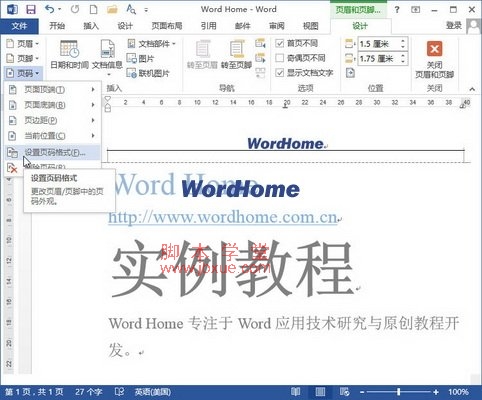Create a new blank document icon
Viewport: 482px width, 400px height.
pyautogui.click(x=94, y=9)
